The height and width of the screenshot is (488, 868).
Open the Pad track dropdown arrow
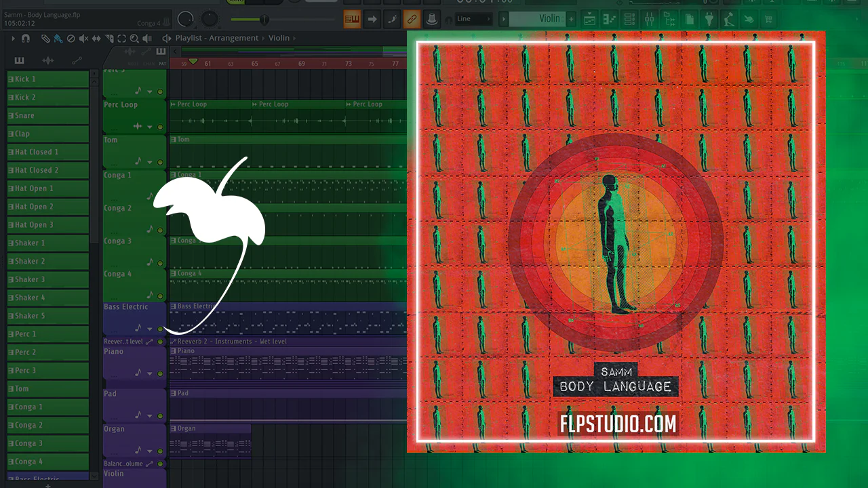(x=150, y=415)
